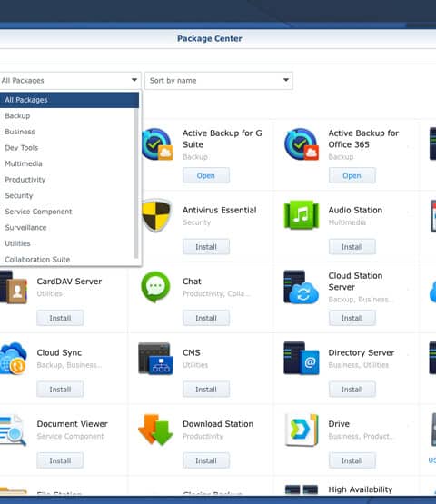Install Cloud Station Server

point(352,318)
